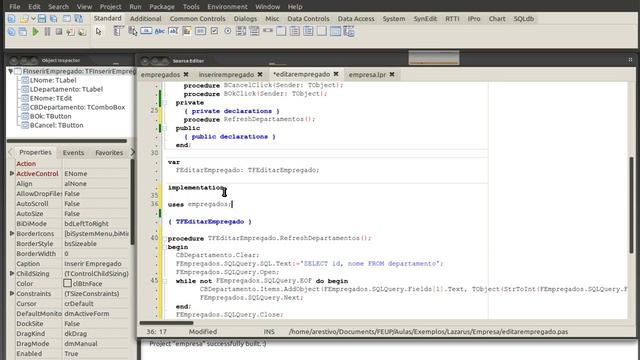Select the TEdit component icon
Viewport: 640px width, 360px height.
(x=173, y=31)
